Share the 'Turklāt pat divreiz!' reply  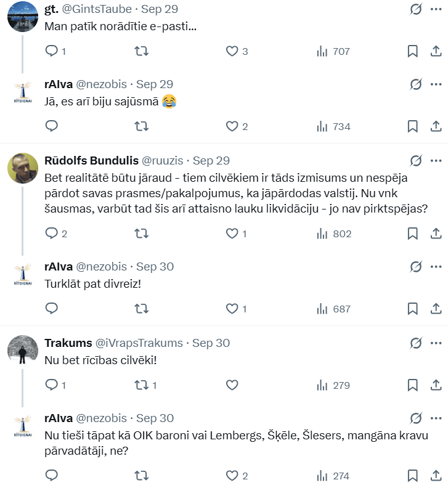tap(436, 309)
